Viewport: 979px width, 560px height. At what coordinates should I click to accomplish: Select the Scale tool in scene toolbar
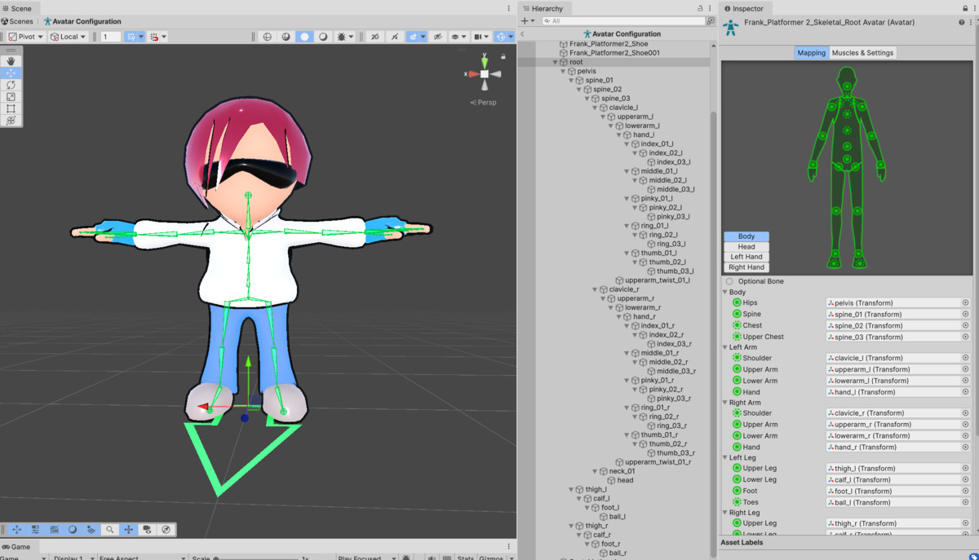(x=11, y=96)
